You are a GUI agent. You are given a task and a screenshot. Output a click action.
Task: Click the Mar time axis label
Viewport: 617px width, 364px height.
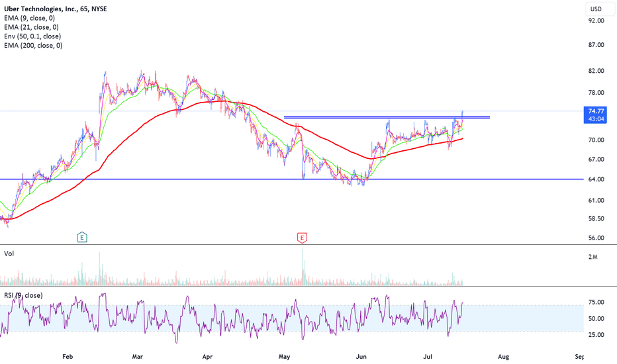tap(137, 357)
